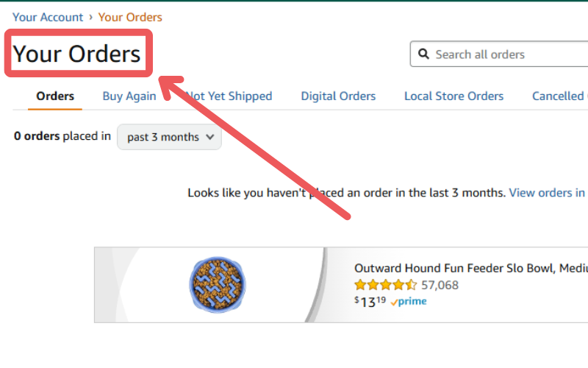The height and width of the screenshot is (368, 588).
Task: Click the $13.19 product price
Action: (x=370, y=302)
